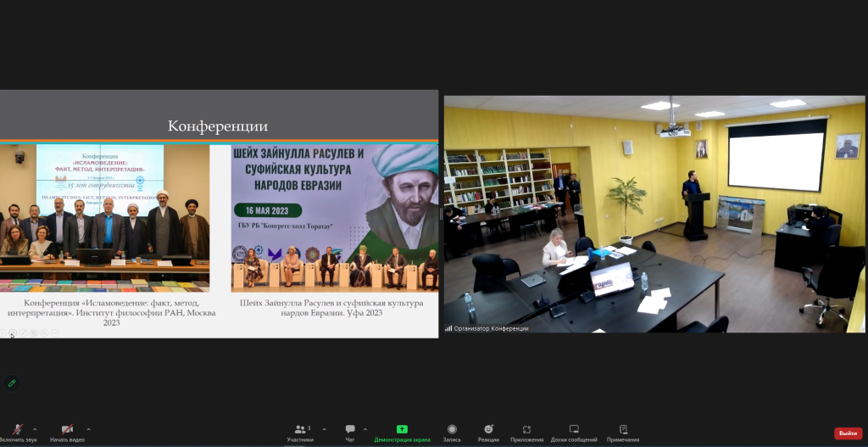Open the slideshow pen tool icon
The height and width of the screenshot is (447, 868).
click(x=23, y=332)
